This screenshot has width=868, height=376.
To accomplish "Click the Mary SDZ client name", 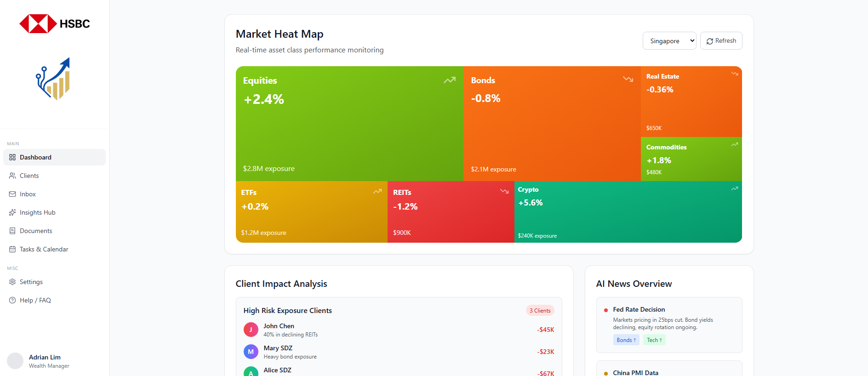I will tap(278, 348).
